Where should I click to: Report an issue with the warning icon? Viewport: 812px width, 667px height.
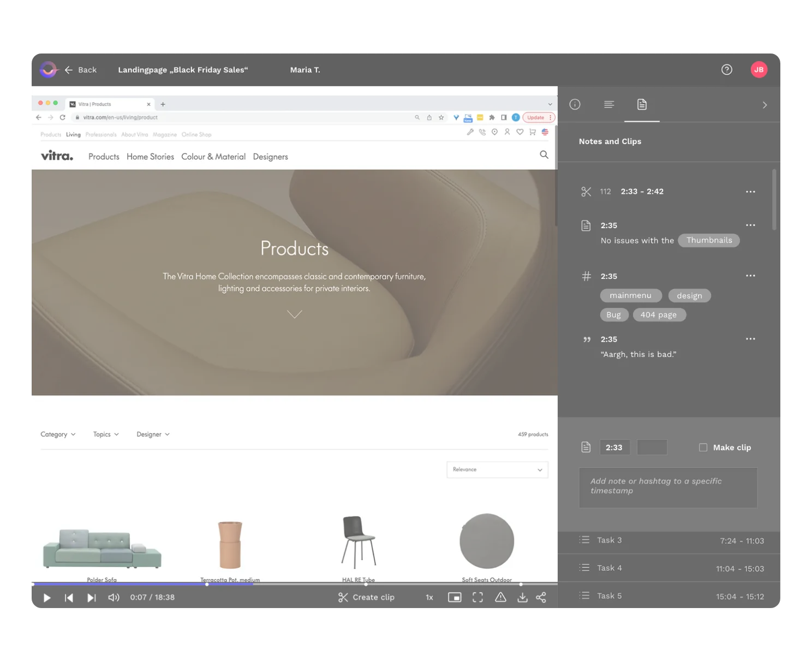[500, 598]
